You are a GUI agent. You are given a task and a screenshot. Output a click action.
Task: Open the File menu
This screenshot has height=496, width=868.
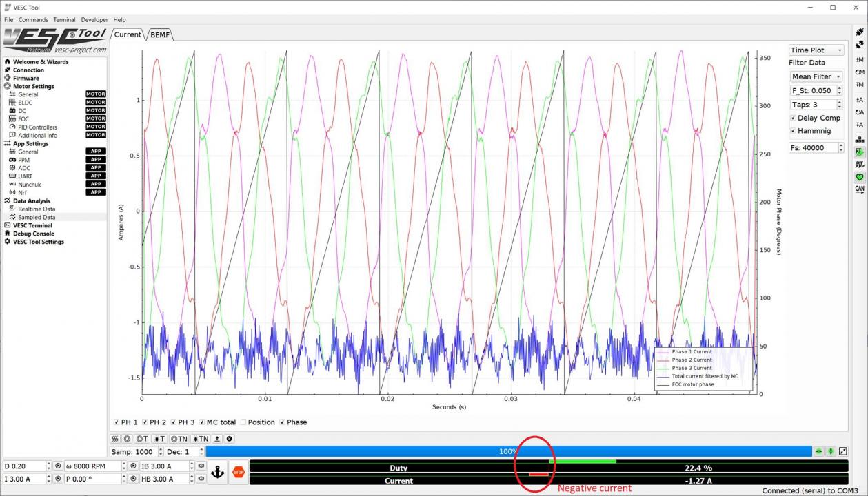[x=8, y=20]
